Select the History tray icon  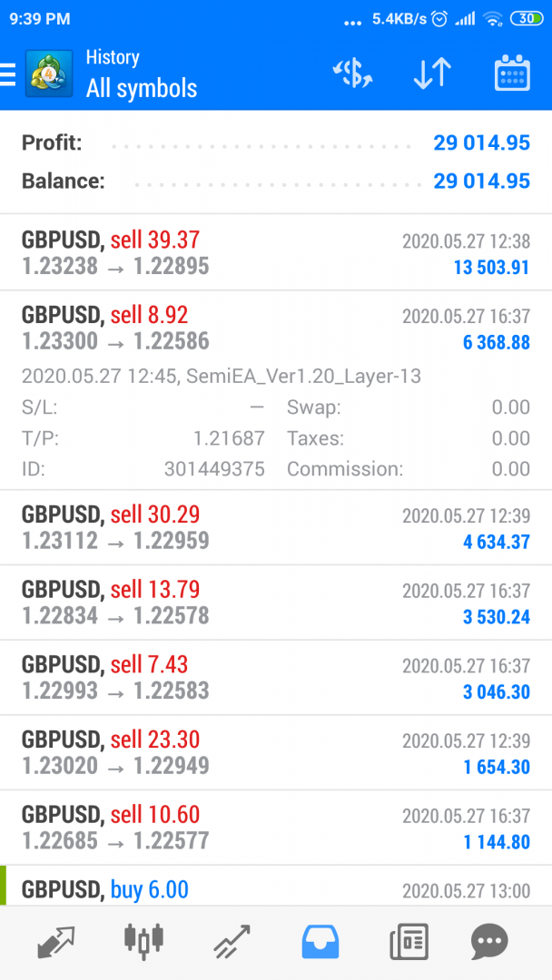pyautogui.click(x=320, y=942)
